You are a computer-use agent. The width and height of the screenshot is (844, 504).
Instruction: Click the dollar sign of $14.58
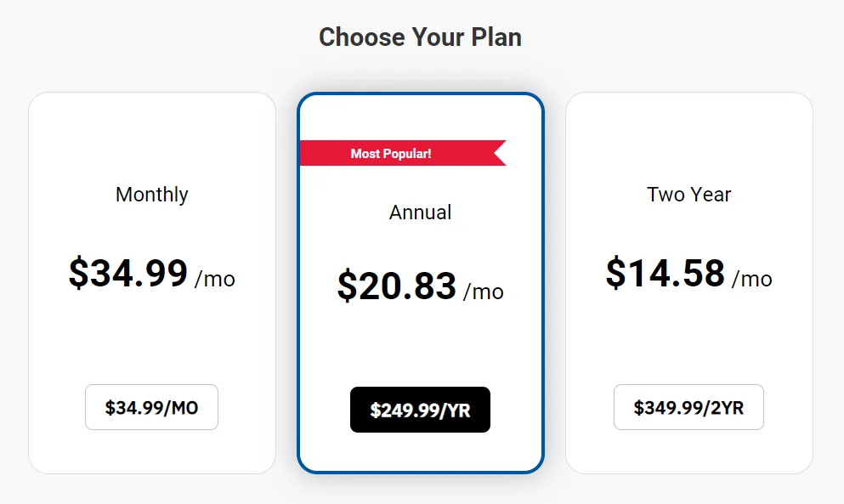tap(615, 274)
